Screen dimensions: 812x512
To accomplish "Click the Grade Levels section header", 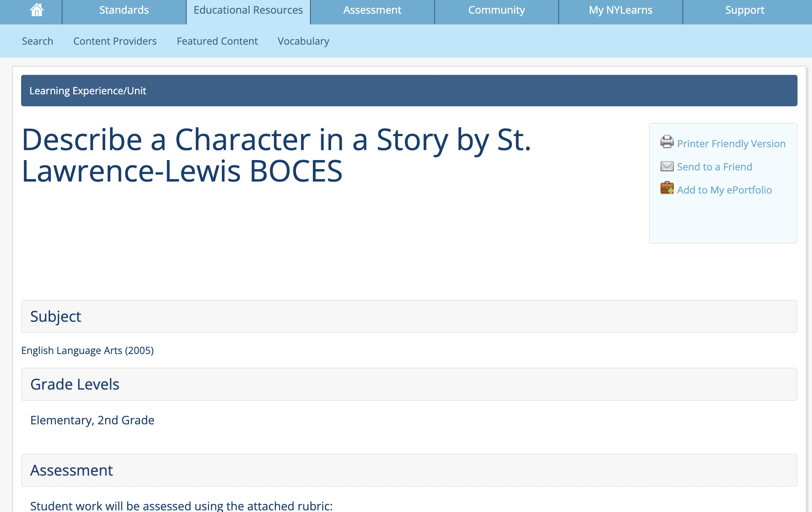I will coord(74,384).
